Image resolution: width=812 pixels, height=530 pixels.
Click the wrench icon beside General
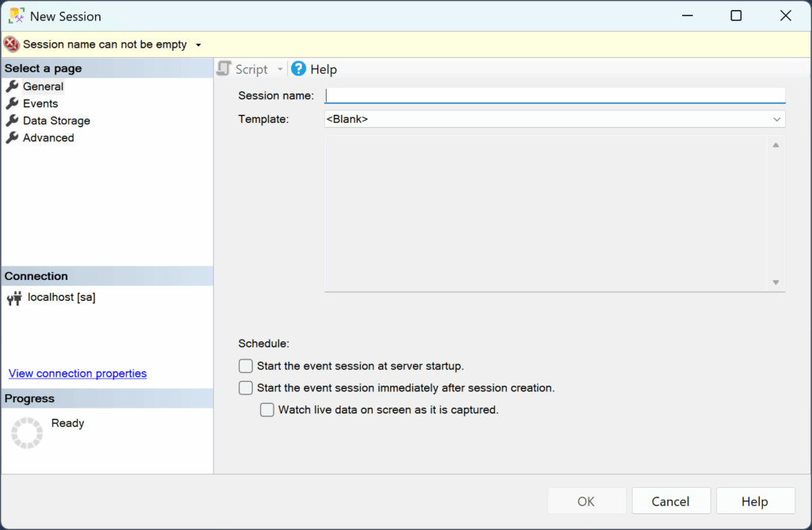[13, 86]
